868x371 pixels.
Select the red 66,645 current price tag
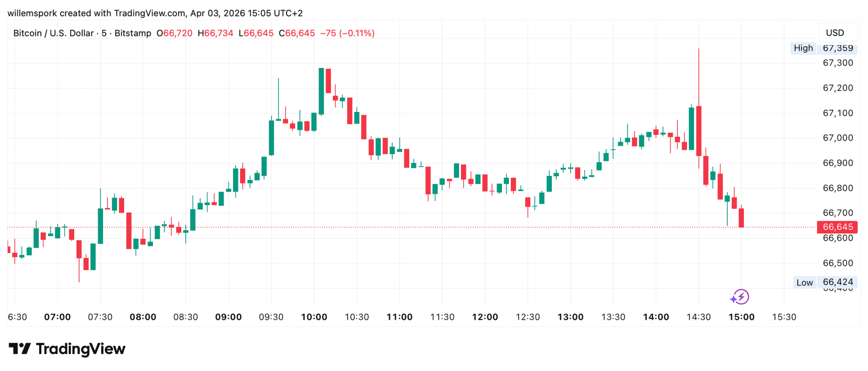pyautogui.click(x=837, y=227)
